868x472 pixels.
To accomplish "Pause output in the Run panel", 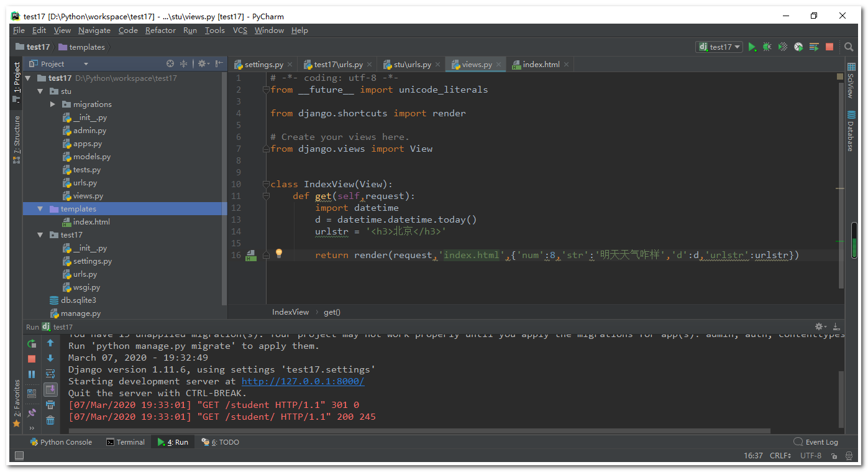I will click(x=32, y=374).
